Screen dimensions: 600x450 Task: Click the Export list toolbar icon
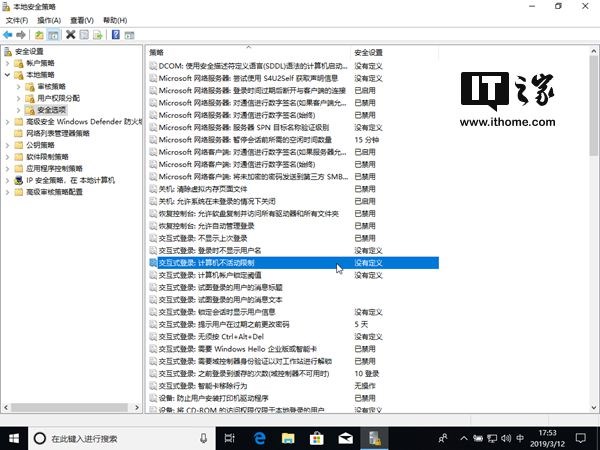click(x=98, y=35)
